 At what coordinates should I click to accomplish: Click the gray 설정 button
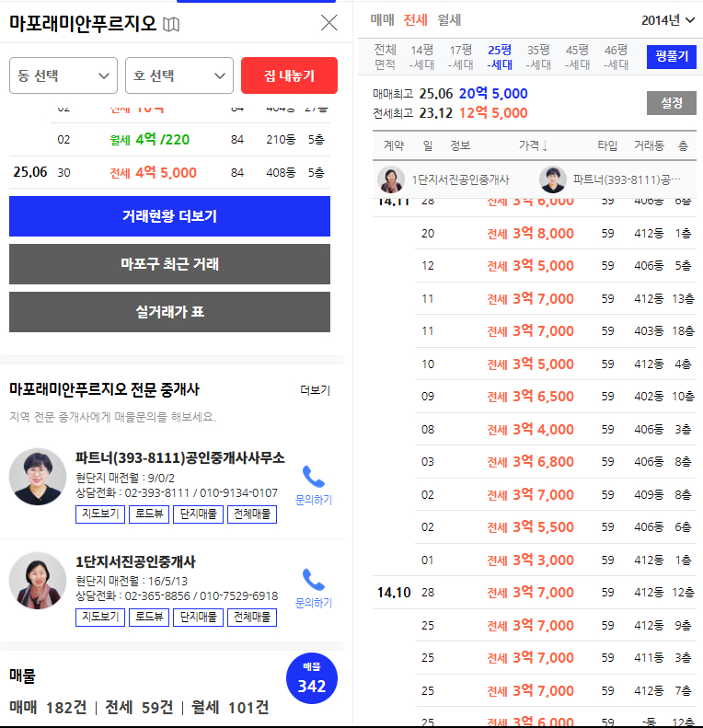tap(672, 102)
